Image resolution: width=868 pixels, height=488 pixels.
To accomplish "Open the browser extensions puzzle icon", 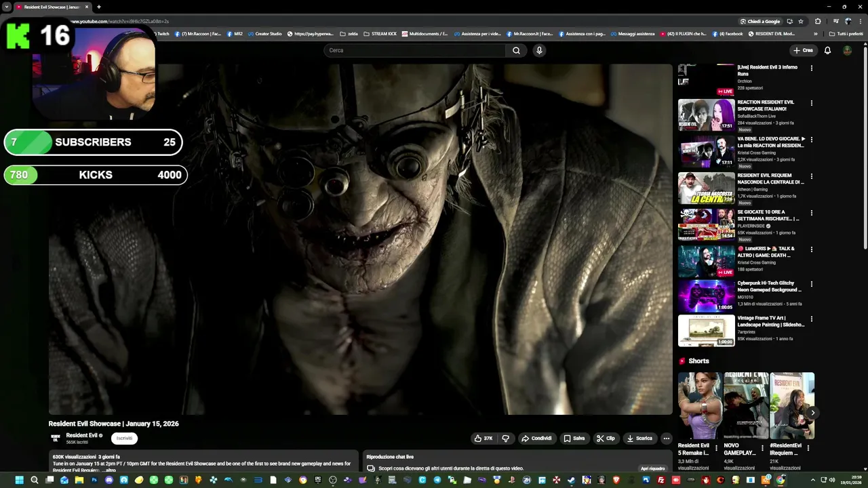I will 818,21.
